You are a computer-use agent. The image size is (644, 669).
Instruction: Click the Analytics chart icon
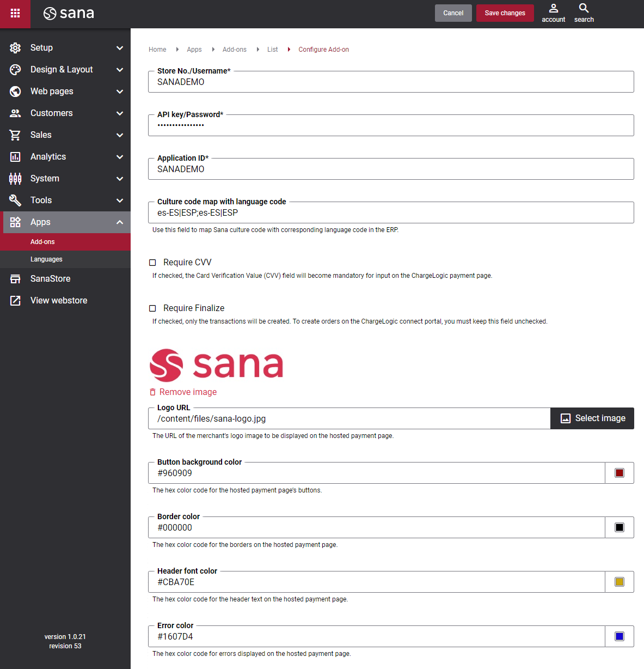(15, 157)
